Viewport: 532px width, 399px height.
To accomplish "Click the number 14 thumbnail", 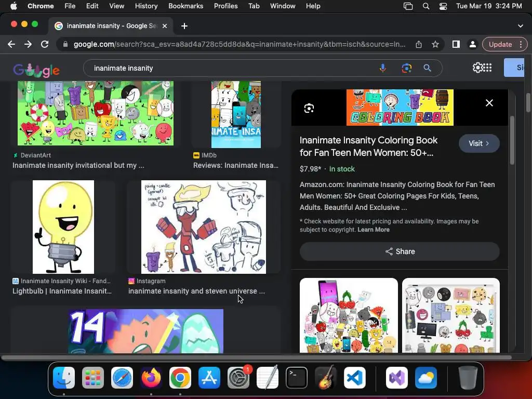I will tap(146, 331).
